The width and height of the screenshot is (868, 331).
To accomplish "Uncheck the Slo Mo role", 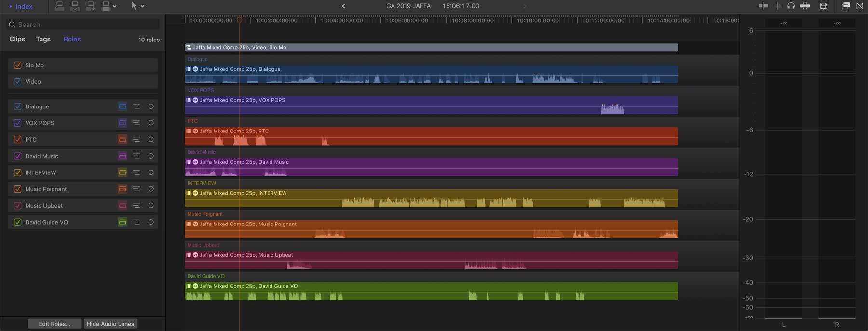I will pos(18,65).
